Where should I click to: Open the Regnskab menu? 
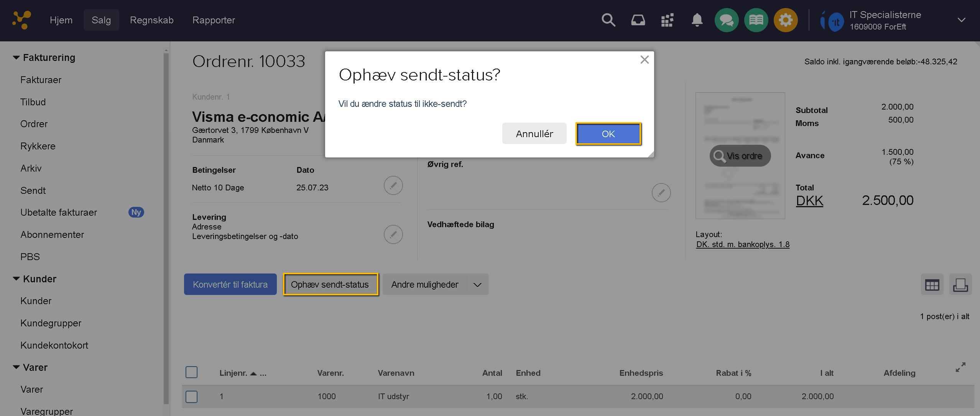coord(151,20)
